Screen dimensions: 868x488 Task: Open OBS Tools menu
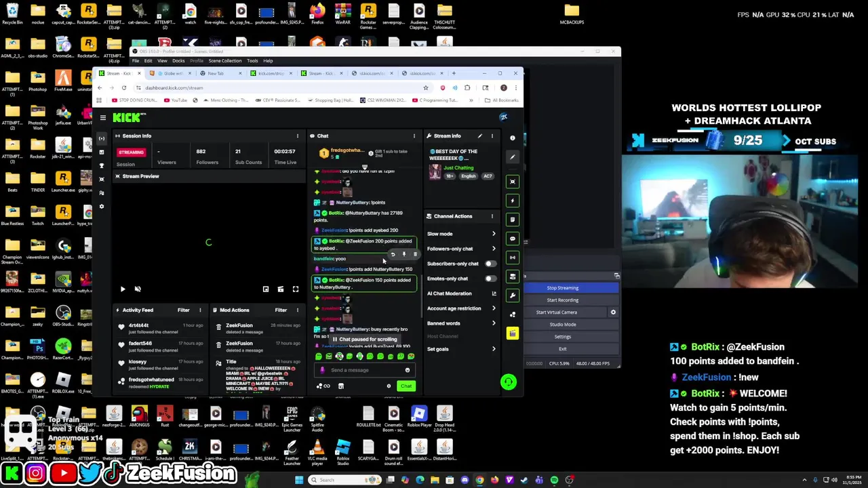252,61
